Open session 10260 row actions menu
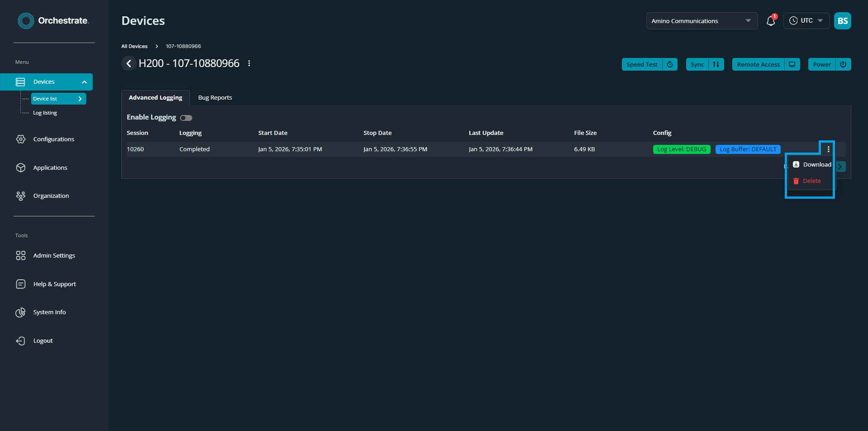 click(x=828, y=149)
